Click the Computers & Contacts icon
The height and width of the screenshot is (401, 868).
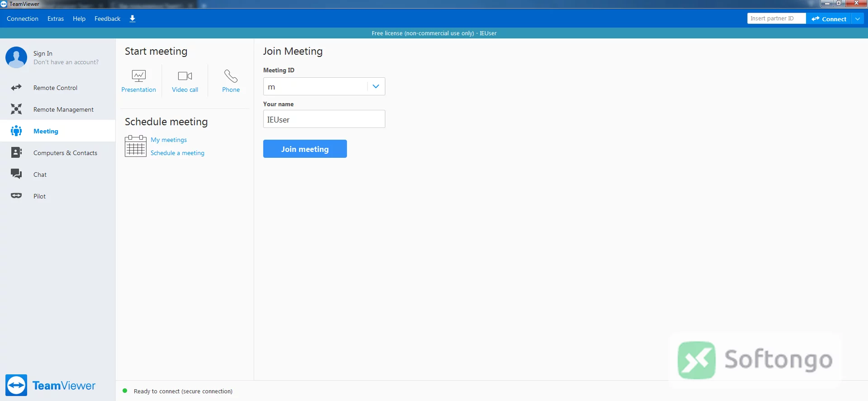(16, 152)
